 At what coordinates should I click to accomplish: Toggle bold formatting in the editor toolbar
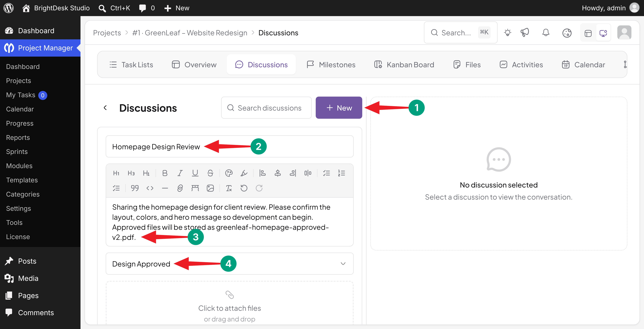click(165, 173)
